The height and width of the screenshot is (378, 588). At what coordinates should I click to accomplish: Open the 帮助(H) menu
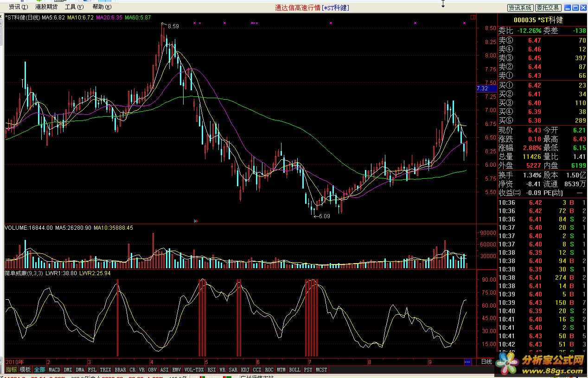tap(102, 7)
